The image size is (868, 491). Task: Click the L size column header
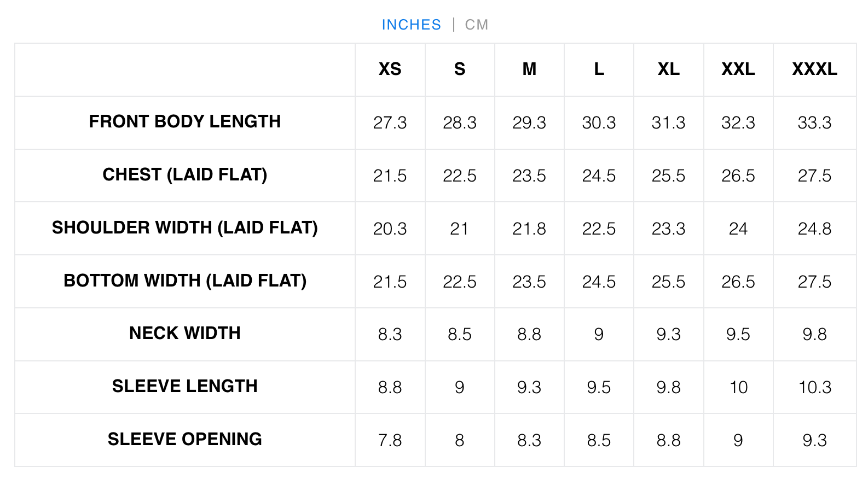pos(599,69)
